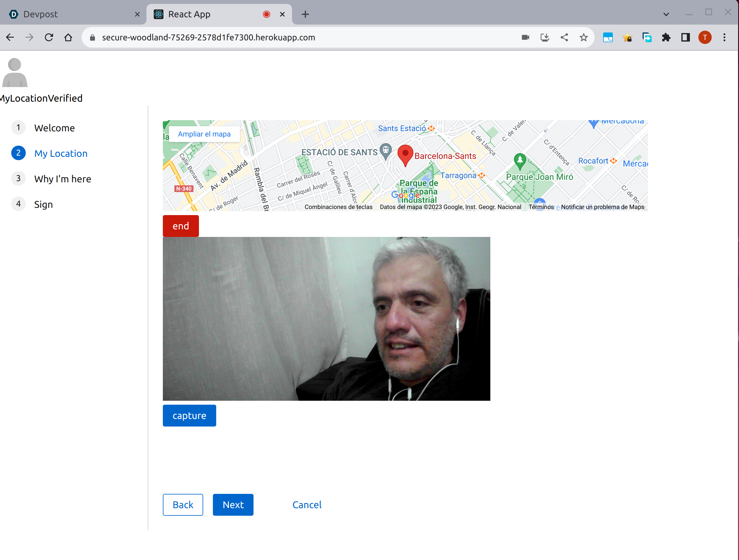Click the blue capture button
This screenshot has height=560, width=739.
[x=189, y=415]
